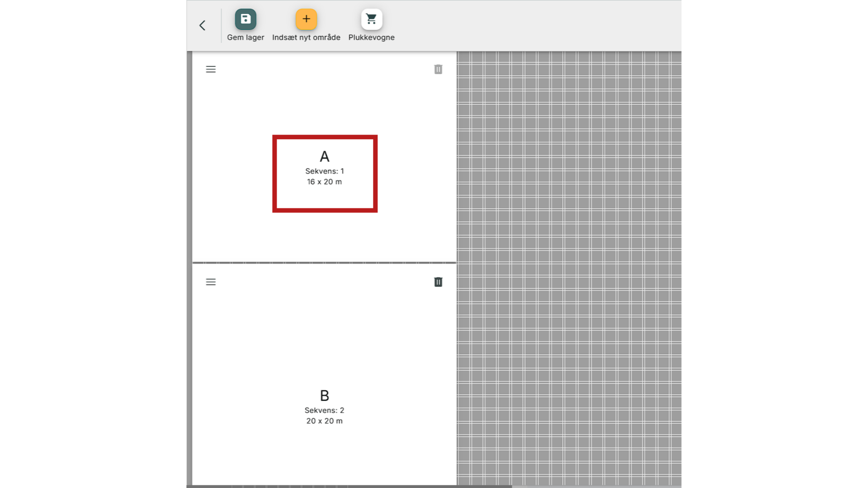This screenshot has width=868, height=488.
Task: Click the dimension text 20 x 20 m
Action: 325,421
